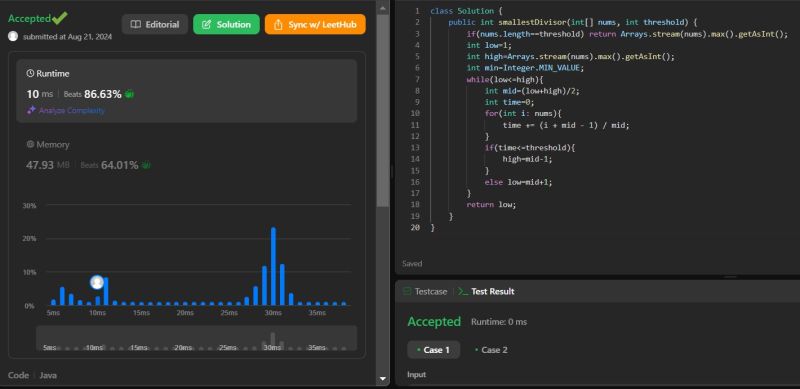Click the green badge beside 86.63%

click(x=130, y=94)
